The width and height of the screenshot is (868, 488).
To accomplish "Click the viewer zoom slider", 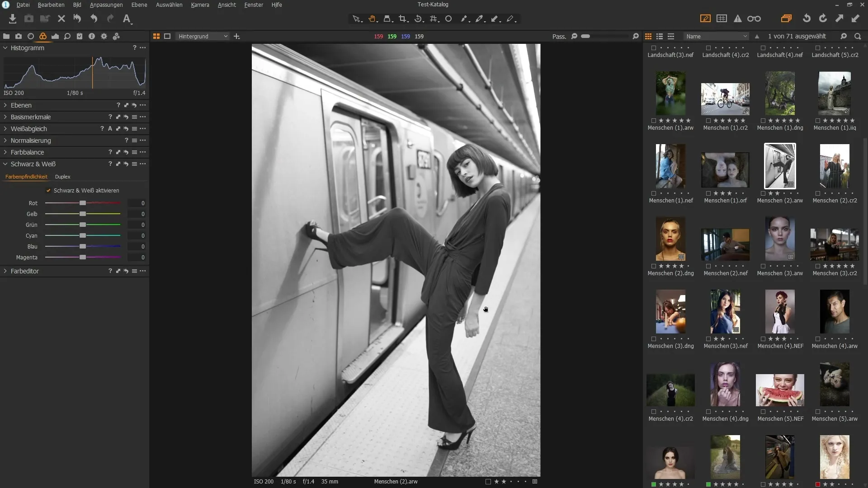I will 604,36.
